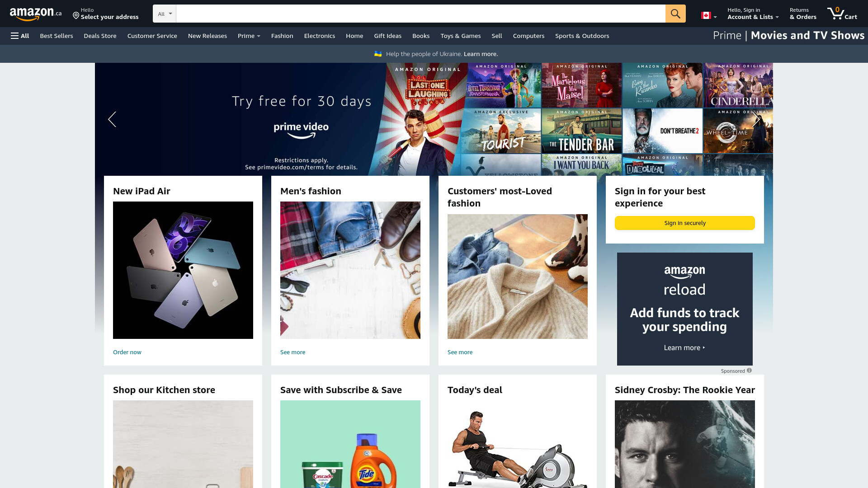Show next carousel slide arrow

[756, 119]
